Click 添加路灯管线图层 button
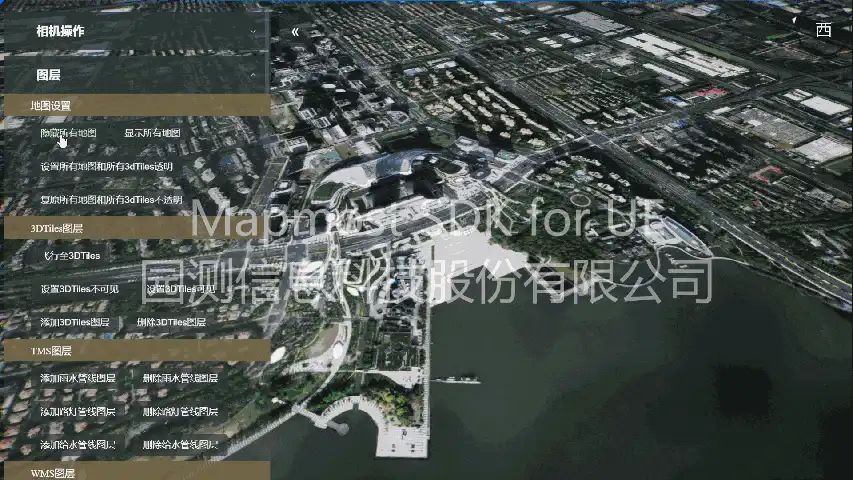Image resolution: width=853 pixels, height=480 pixels. coord(78,412)
